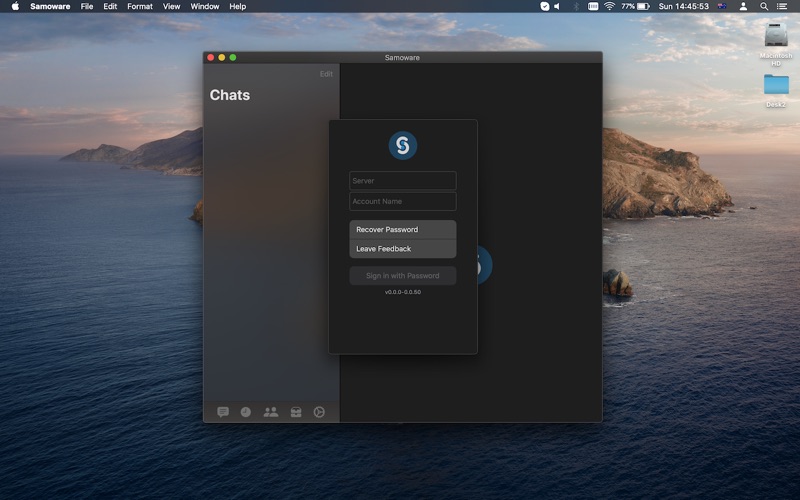Screen dimensions: 800x500
Task: Open Notification Center list icon
Action: (x=782, y=6)
